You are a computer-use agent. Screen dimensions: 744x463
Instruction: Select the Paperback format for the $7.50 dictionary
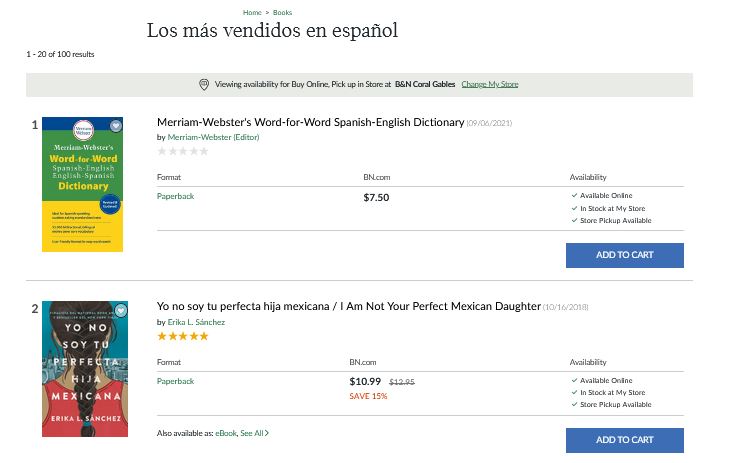(x=175, y=196)
